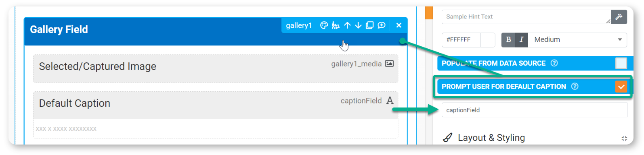
Task: Open the palette styling icon for gallery1
Action: 324,25
